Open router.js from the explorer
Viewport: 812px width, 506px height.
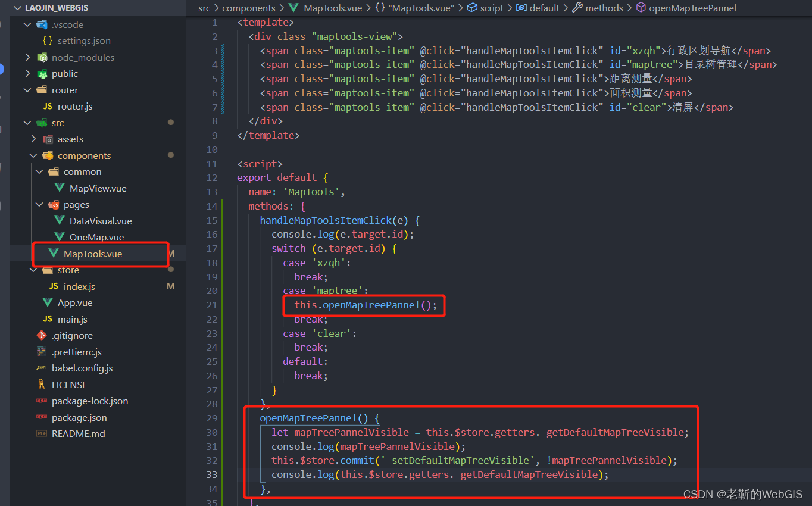pos(75,107)
